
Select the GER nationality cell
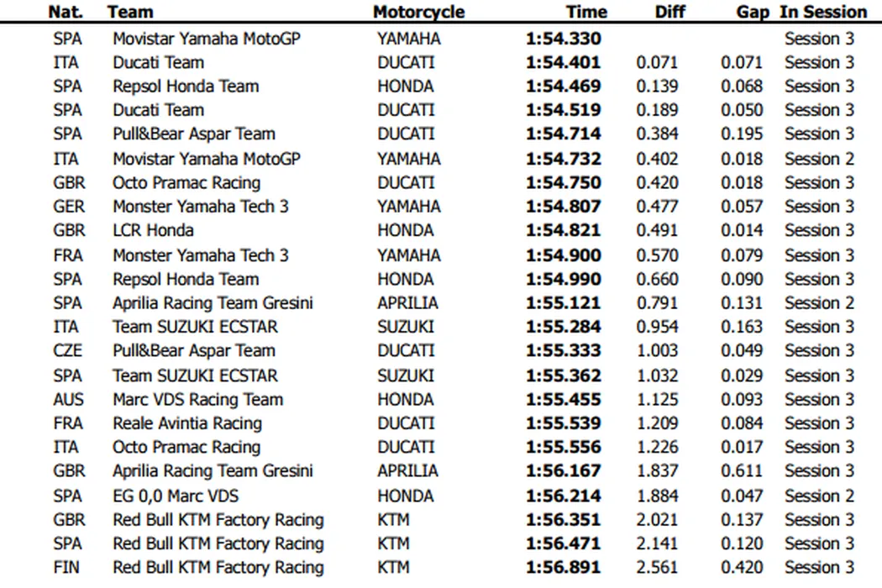(68, 207)
